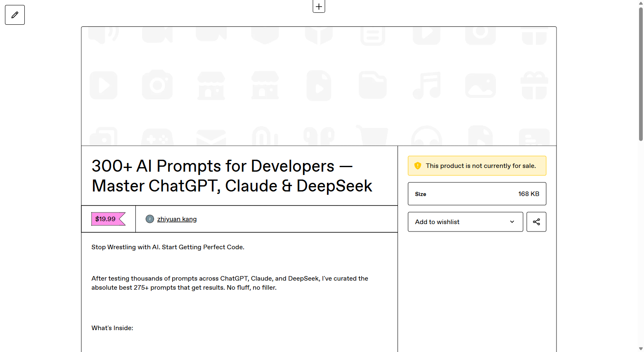This screenshot has height=352, width=644.
Task: Click the scrollbar down arrow
Action: (x=641, y=349)
